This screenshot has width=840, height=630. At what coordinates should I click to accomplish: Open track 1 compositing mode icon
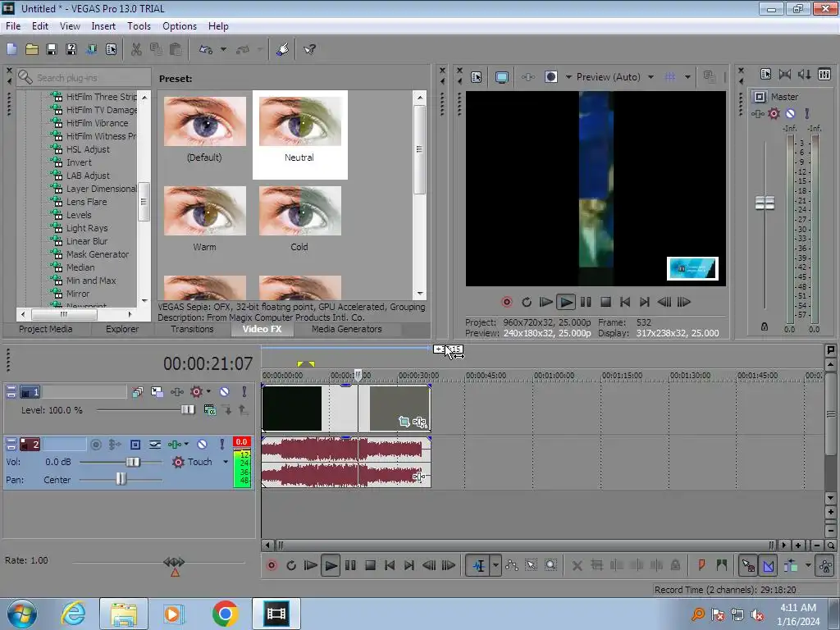209,410
